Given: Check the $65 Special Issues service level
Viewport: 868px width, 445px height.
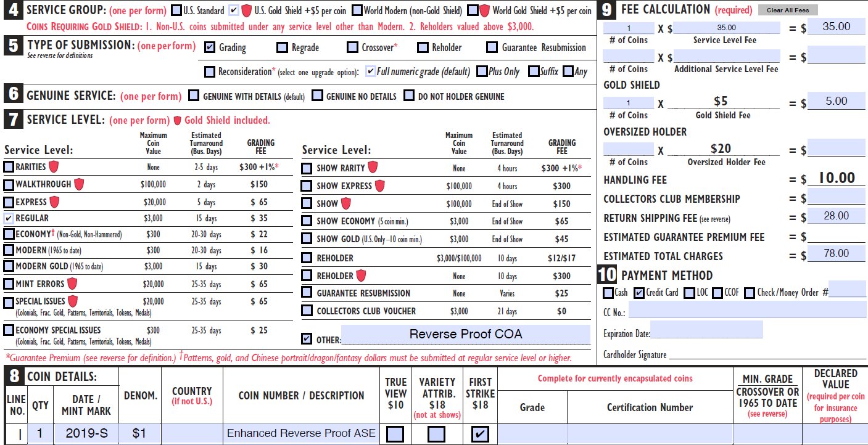Looking at the screenshot, I should click(9, 303).
